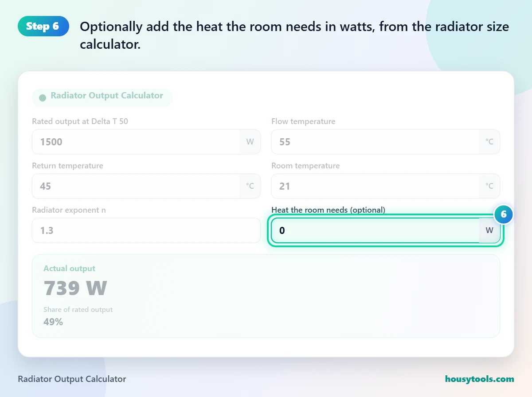Click the Room temperature label

click(x=305, y=166)
